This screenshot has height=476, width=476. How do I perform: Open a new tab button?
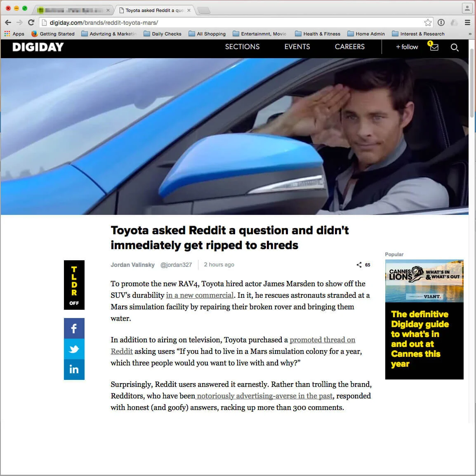[204, 11]
